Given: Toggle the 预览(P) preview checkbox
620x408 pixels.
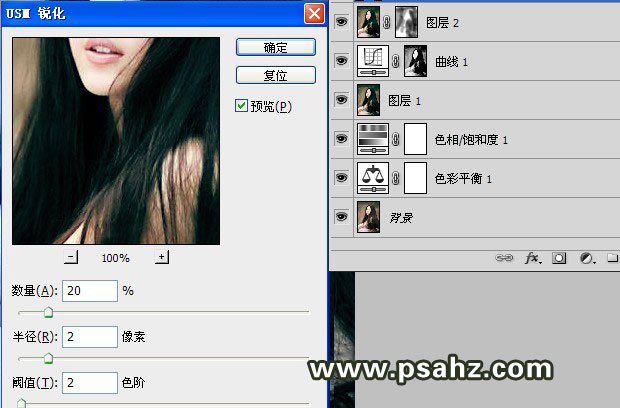Looking at the screenshot, I should 241,106.
